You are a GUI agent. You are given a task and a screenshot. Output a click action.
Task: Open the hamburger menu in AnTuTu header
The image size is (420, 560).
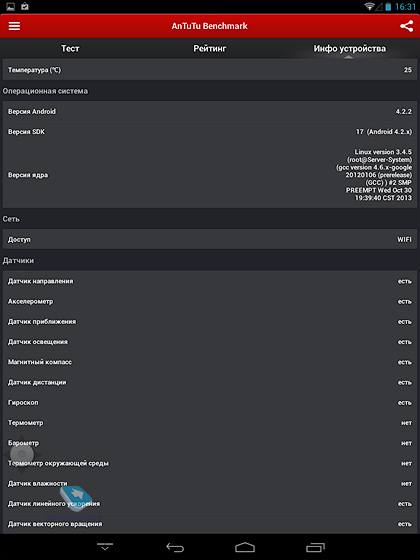tap(14, 26)
